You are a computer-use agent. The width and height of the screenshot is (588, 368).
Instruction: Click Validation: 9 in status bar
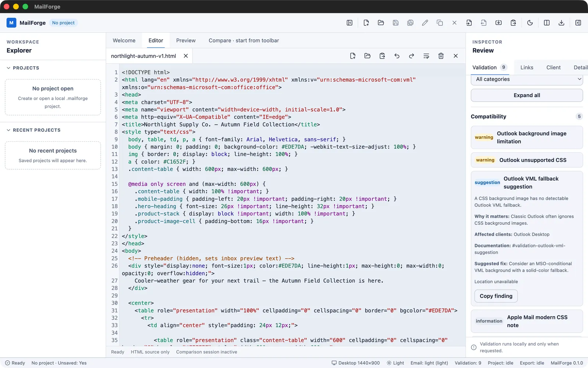[468, 363]
